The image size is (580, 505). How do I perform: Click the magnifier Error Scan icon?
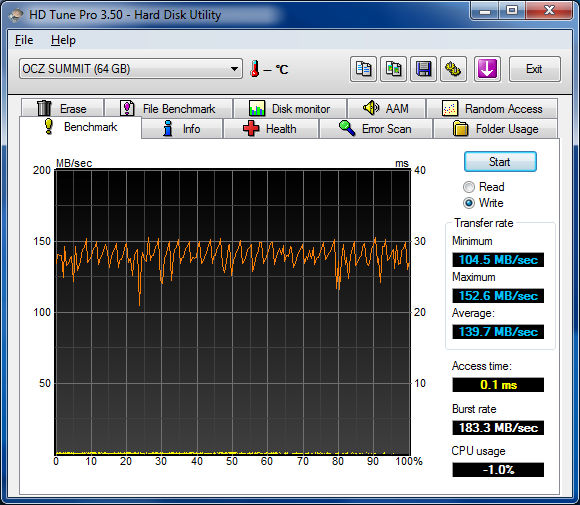pyautogui.click(x=347, y=128)
